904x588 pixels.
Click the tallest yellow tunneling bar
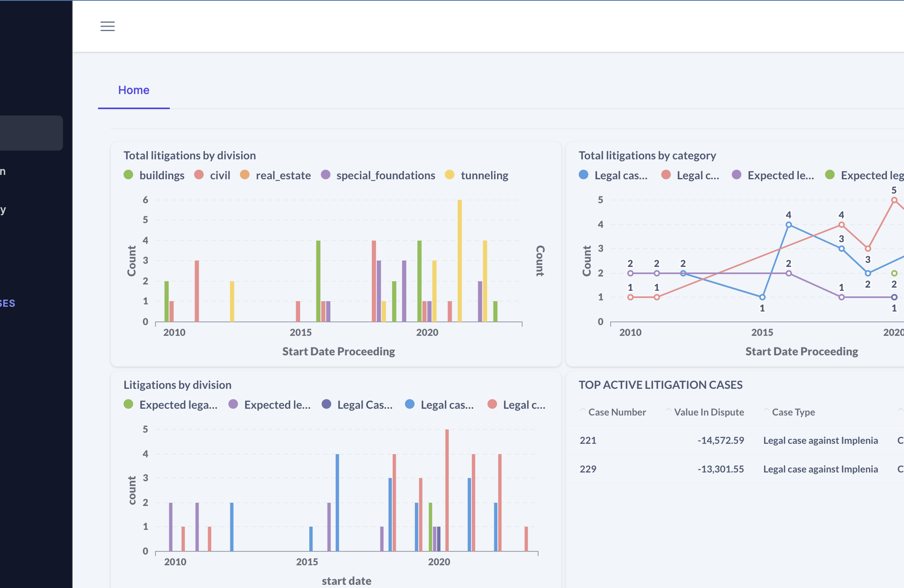460,261
